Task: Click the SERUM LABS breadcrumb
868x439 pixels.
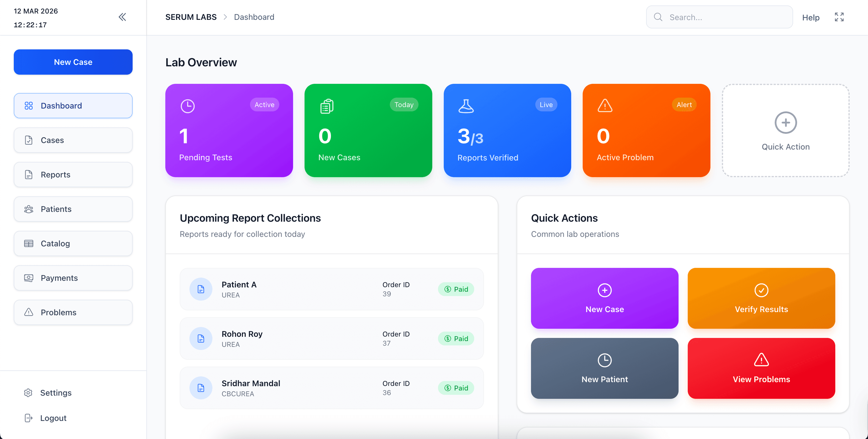Action: [x=191, y=17]
